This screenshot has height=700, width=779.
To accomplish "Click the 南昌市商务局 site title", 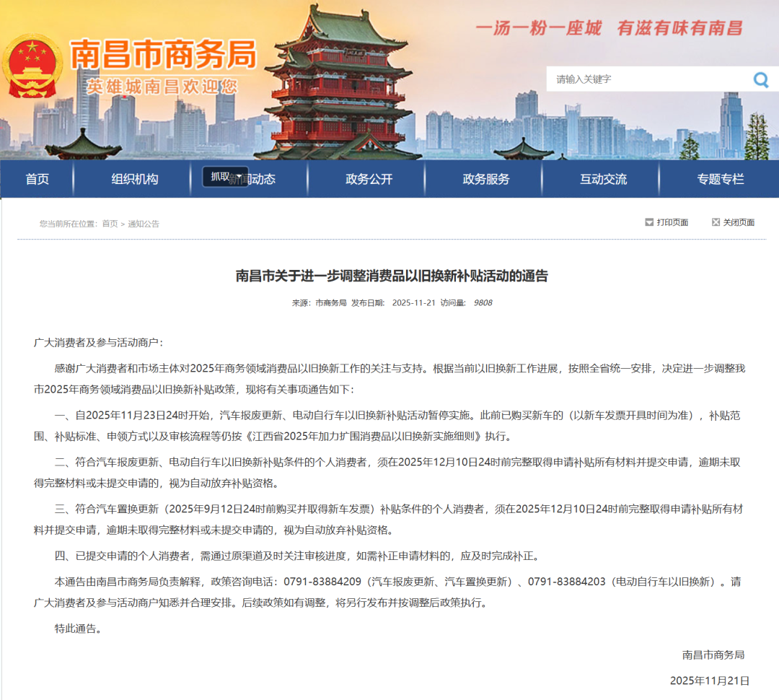I will [164, 54].
